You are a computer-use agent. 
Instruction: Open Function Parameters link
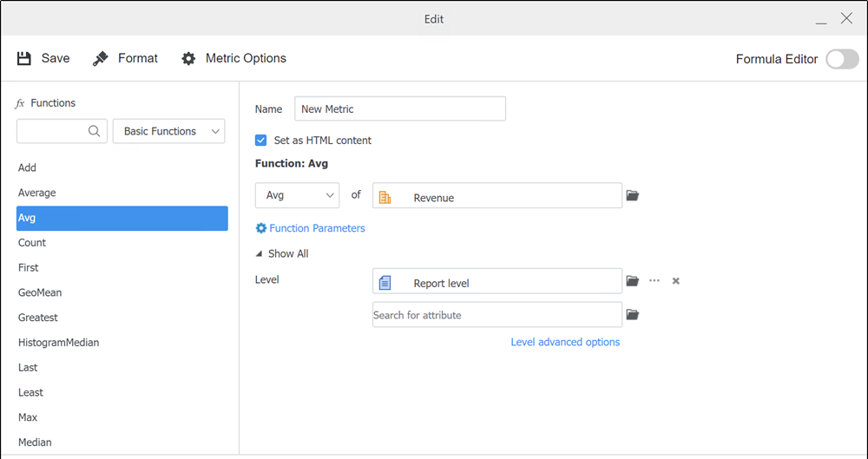coord(311,228)
